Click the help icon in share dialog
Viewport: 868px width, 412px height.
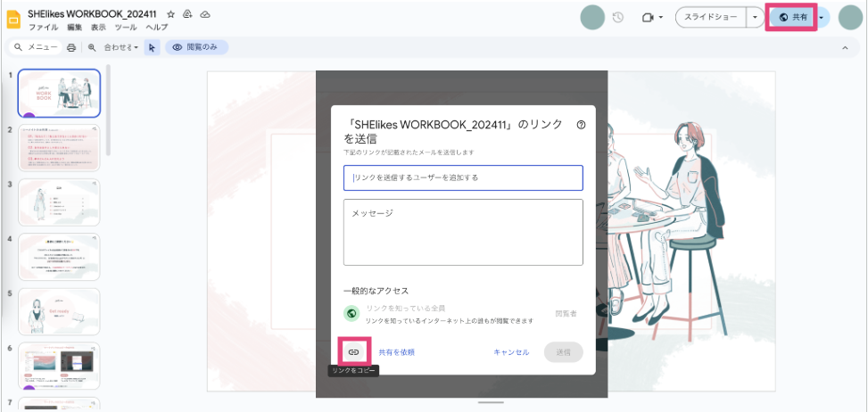[581, 126]
